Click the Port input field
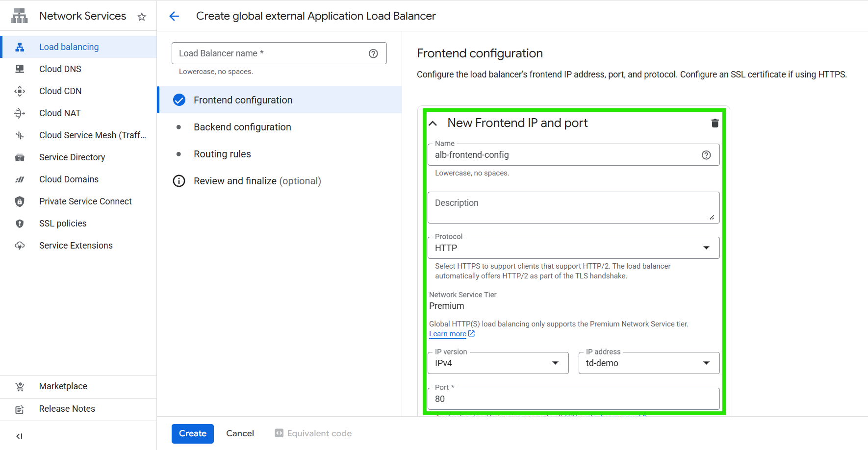Image resolution: width=868 pixels, height=450 pixels. coord(573,399)
